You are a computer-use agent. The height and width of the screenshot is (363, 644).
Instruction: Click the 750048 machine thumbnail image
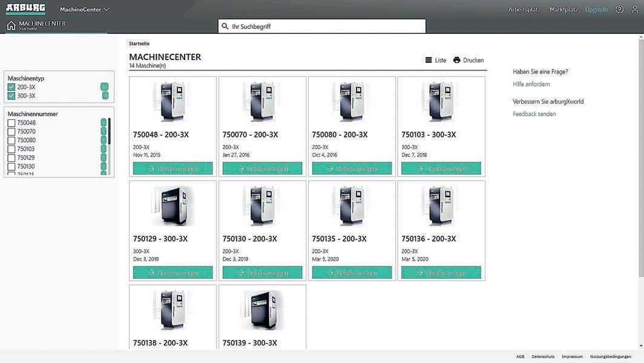pyautogui.click(x=172, y=102)
